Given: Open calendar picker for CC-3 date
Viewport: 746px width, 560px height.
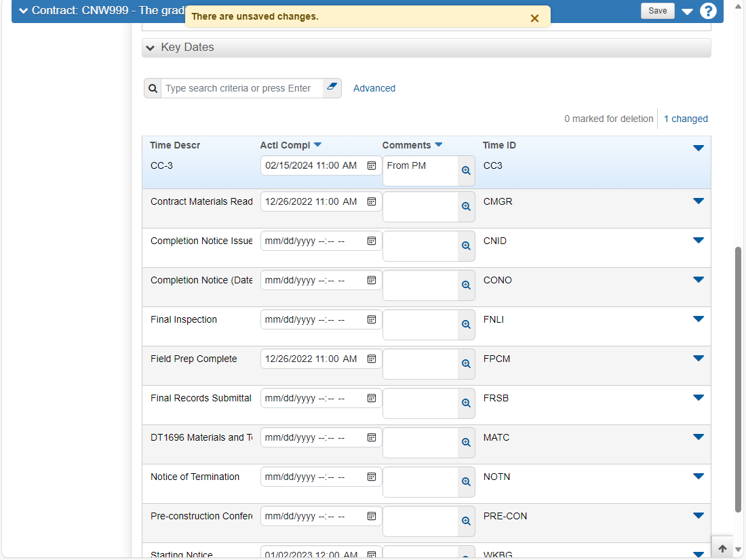Looking at the screenshot, I should pyautogui.click(x=372, y=165).
